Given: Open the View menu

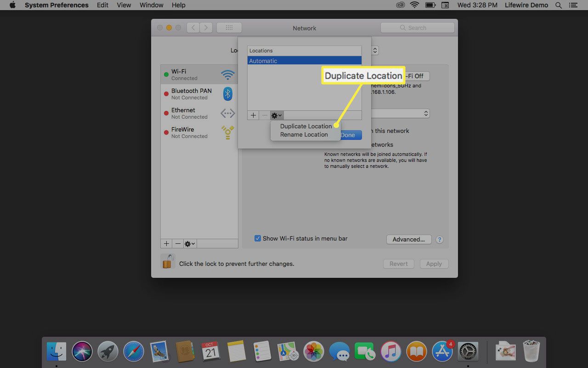Looking at the screenshot, I should click(x=124, y=5).
